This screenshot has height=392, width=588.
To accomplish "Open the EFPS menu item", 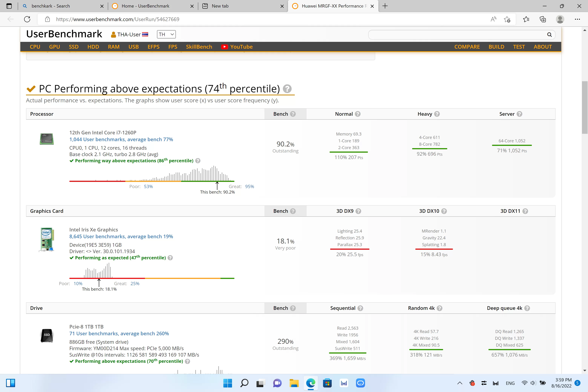I will [153, 47].
